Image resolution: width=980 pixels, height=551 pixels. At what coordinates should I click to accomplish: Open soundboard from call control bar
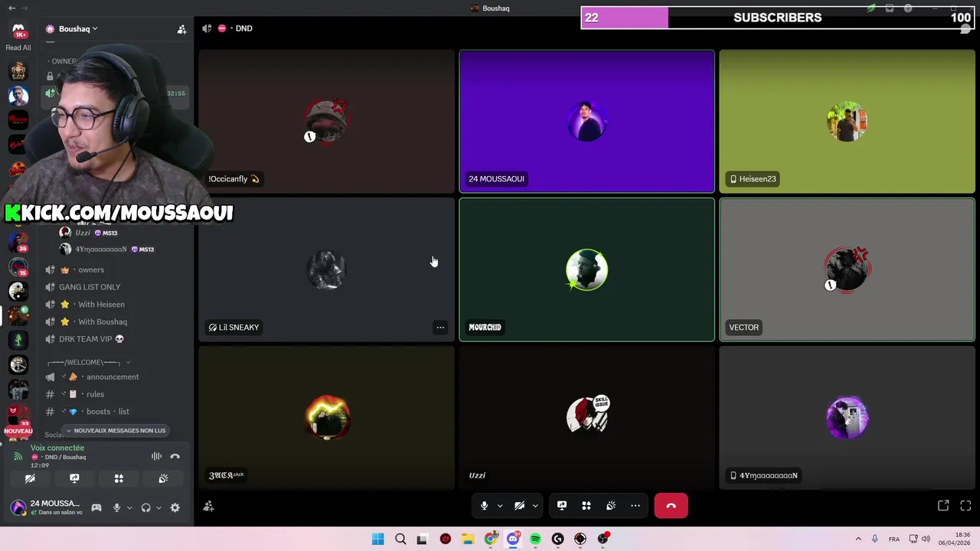coord(611,506)
